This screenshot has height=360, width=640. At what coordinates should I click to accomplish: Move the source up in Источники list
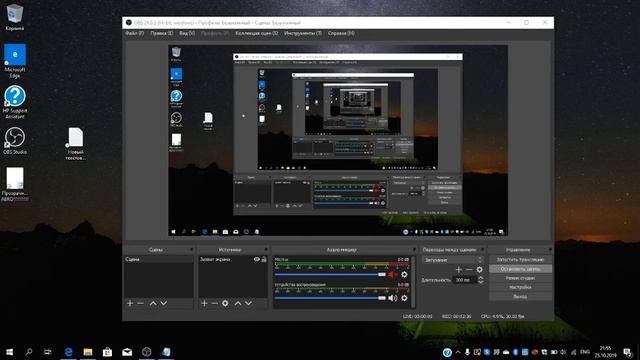[238, 303]
